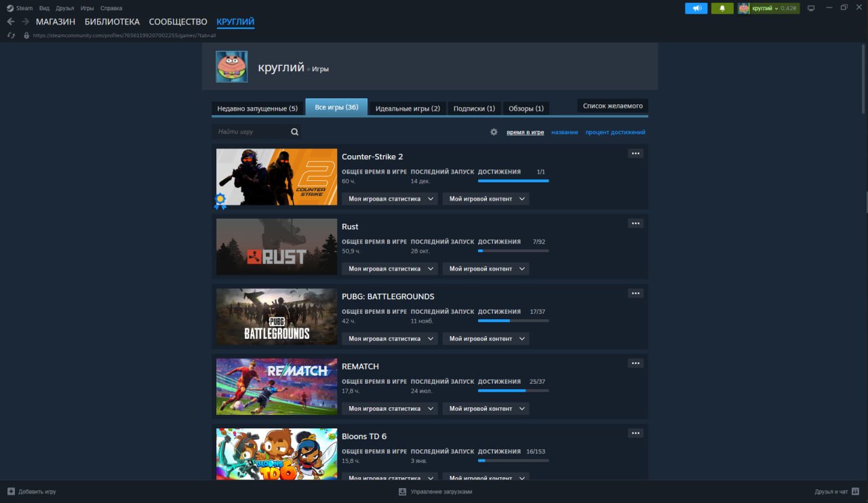Click the search magnifier icon
Viewport: 868px width, 503px height.
(x=295, y=132)
